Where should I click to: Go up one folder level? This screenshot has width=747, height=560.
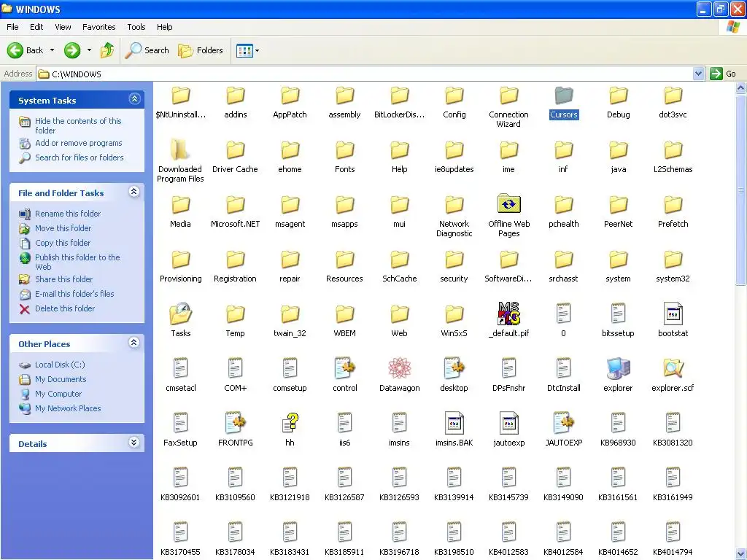click(107, 50)
